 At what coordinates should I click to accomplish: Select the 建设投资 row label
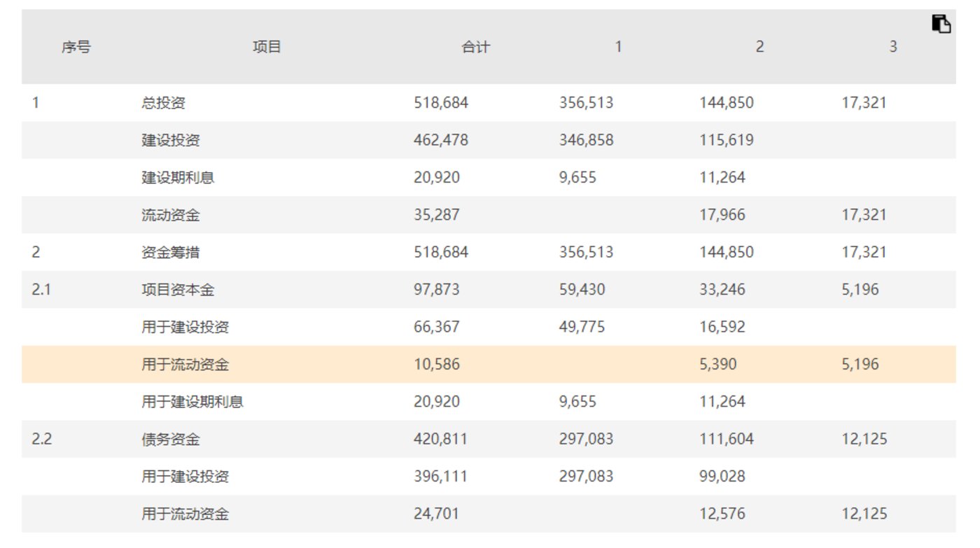(x=170, y=140)
